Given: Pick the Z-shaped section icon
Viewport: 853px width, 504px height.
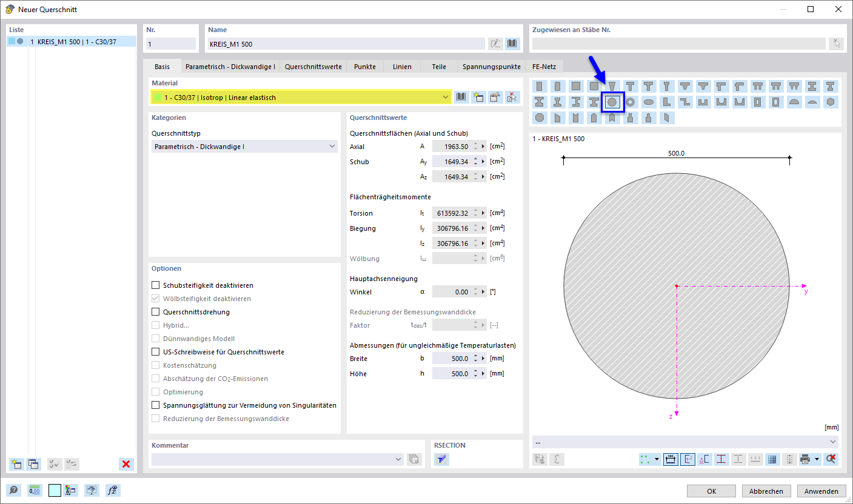Looking at the screenshot, I should pyautogui.click(x=685, y=102).
